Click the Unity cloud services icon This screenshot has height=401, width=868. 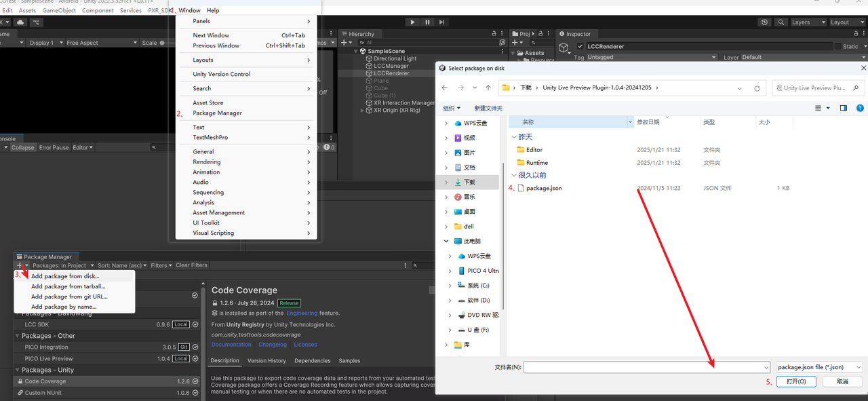pos(20,22)
